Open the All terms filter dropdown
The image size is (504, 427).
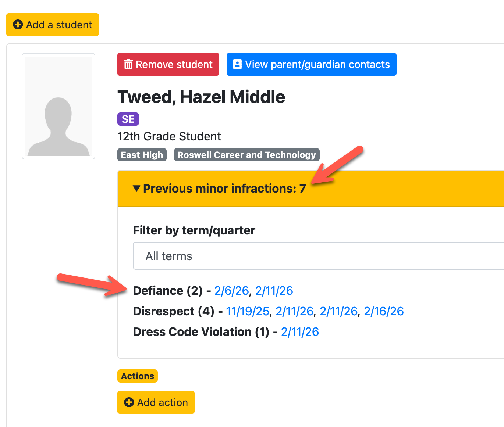[x=318, y=256]
